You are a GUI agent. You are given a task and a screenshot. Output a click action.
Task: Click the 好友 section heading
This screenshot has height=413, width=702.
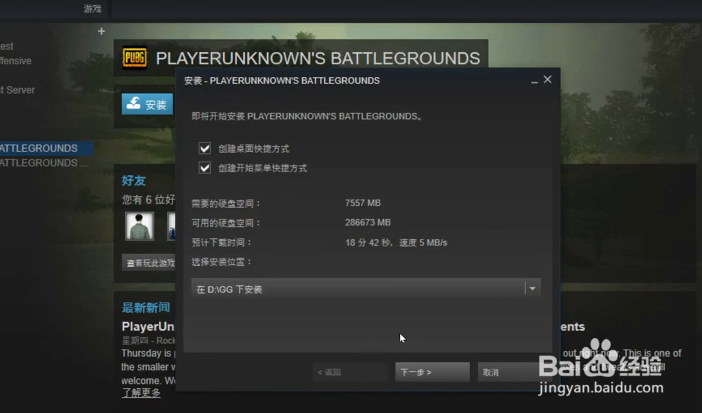point(134,181)
